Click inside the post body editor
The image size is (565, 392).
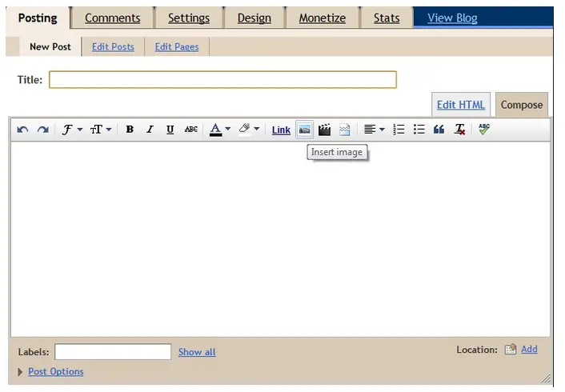[280, 239]
